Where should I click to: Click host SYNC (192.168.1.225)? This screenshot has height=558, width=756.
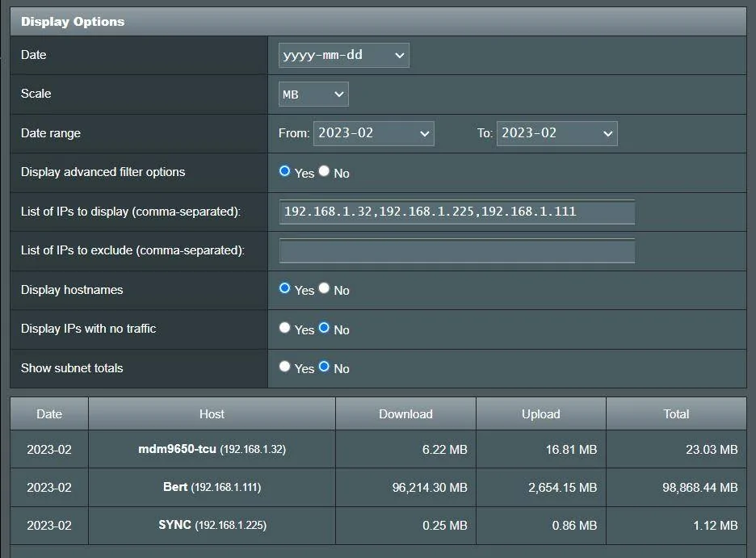tap(212, 525)
